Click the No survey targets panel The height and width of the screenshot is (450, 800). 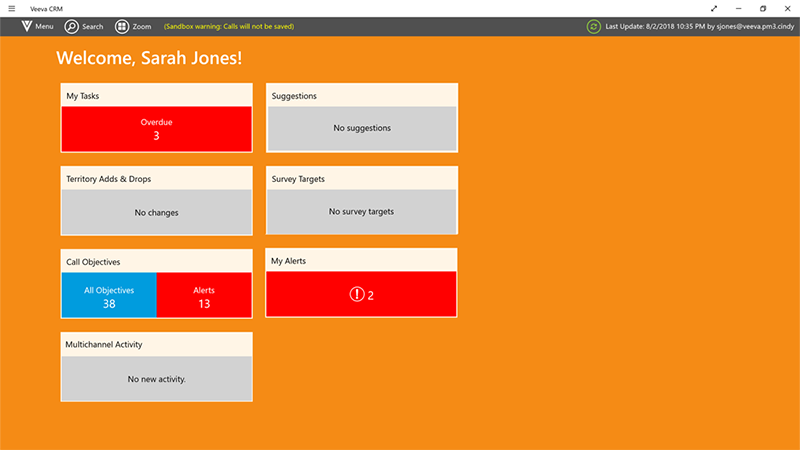pyautogui.click(x=361, y=211)
